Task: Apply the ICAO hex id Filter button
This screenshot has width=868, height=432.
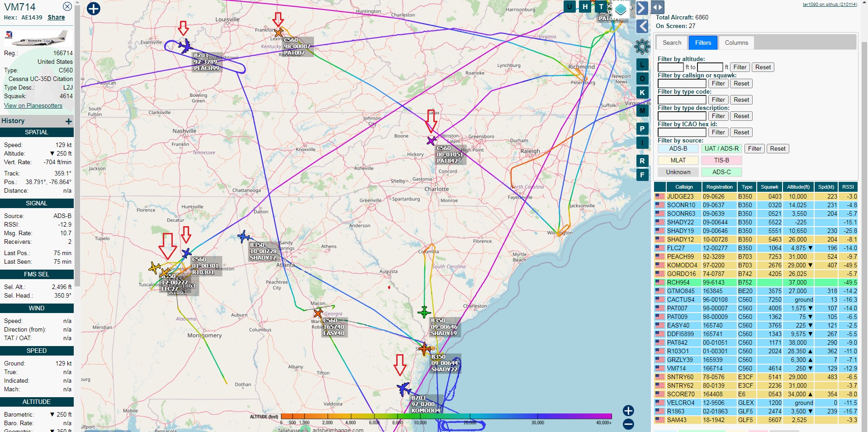Action: 718,132
